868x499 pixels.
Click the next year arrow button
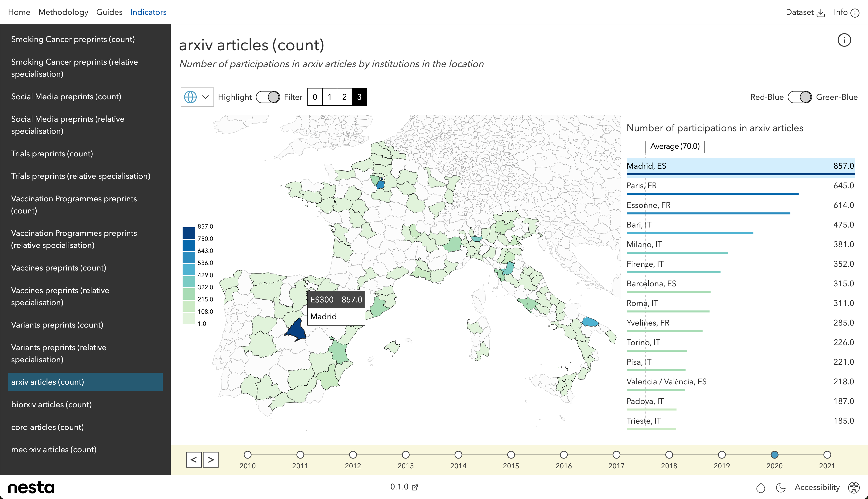point(211,460)
